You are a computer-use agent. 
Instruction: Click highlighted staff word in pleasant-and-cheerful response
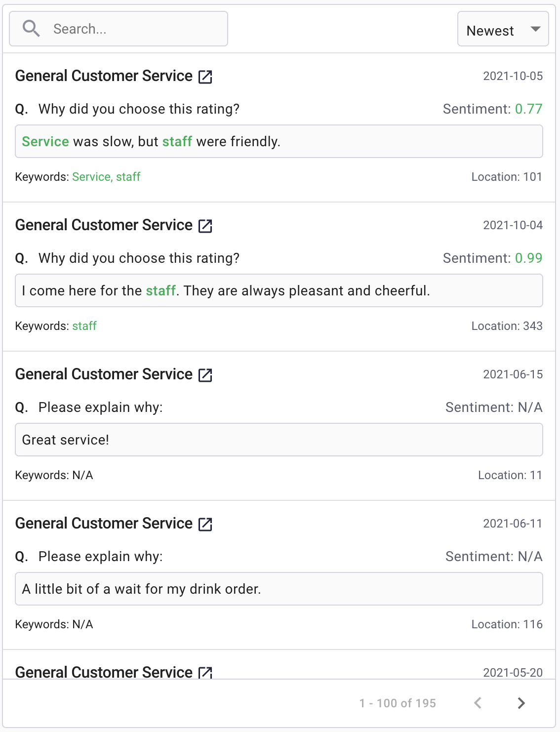pyautogui.click(x=160, y=291)
